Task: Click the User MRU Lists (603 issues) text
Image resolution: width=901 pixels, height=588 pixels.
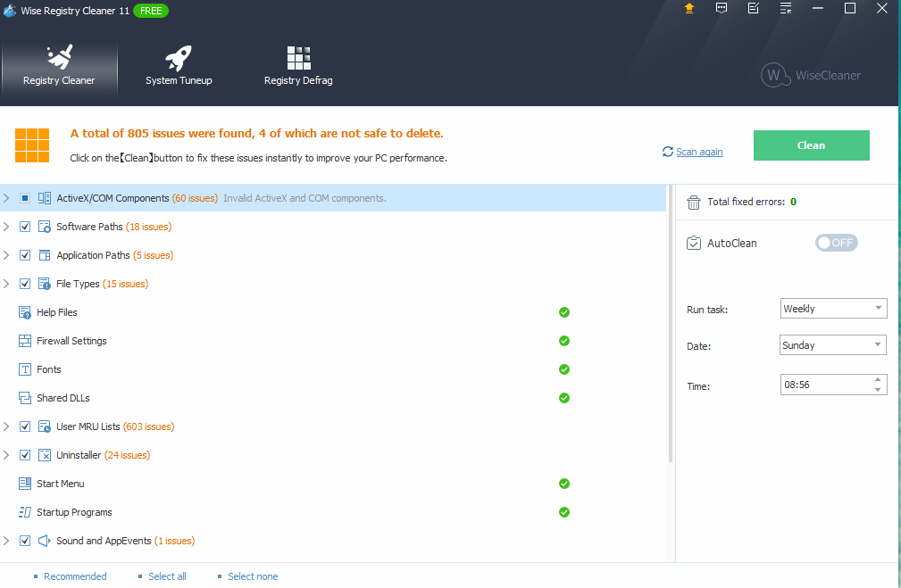Action: (115, 427)
